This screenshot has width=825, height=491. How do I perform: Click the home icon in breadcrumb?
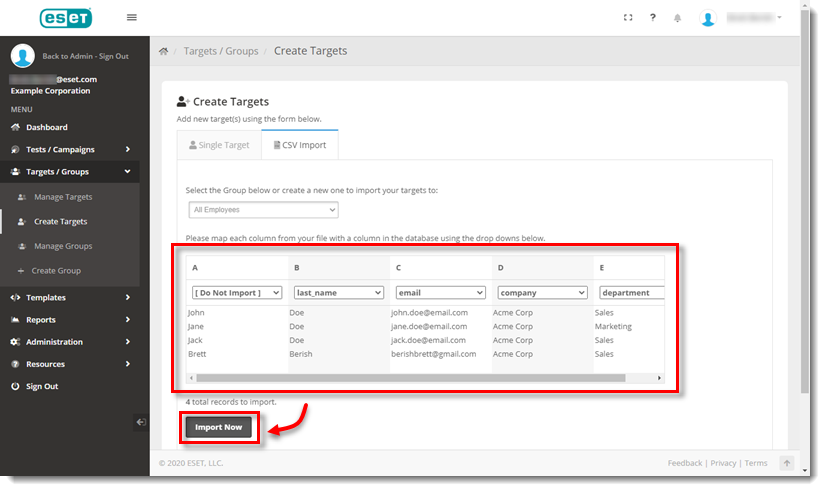(163, 51)
